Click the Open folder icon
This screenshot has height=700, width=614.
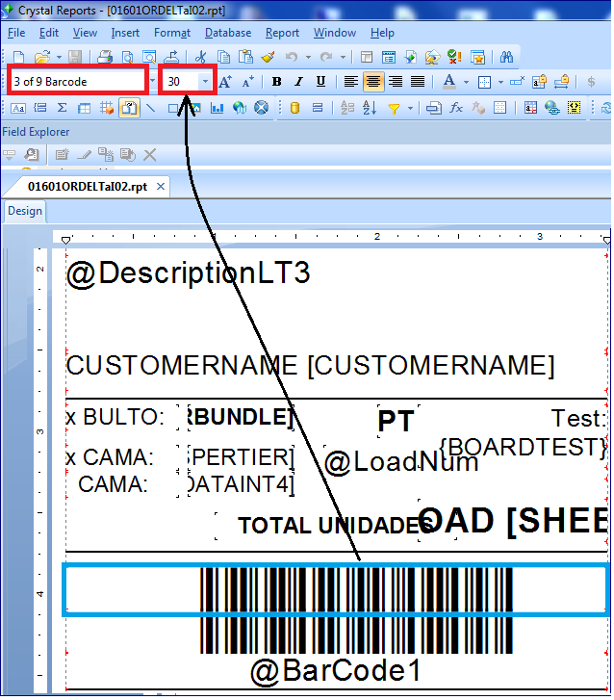tap(42, 57)
